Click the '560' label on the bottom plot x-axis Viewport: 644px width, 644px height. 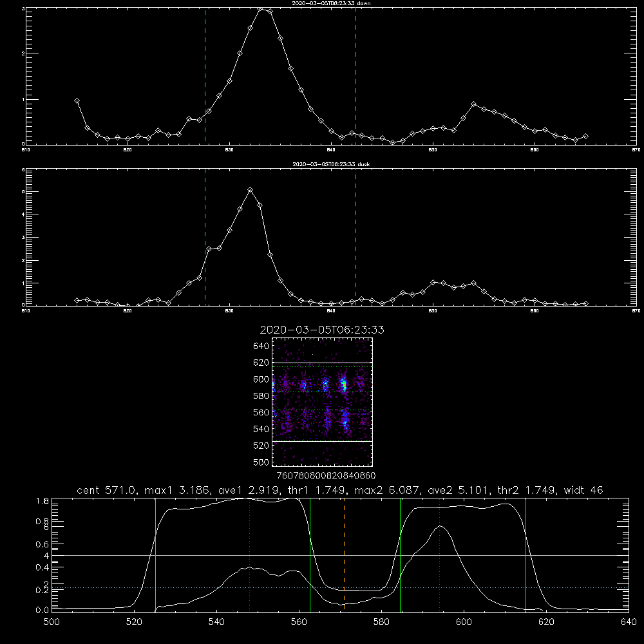299,622
